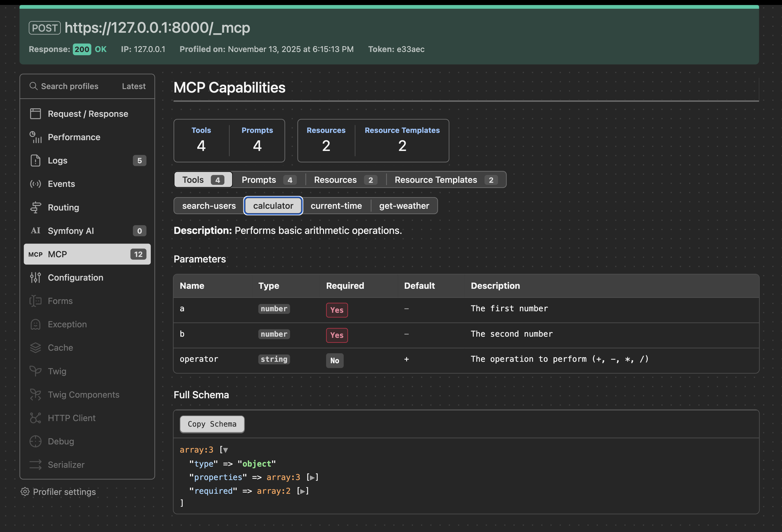Open the Twig panel
This screenshot has width=782, height=532.
coord(58,371)
